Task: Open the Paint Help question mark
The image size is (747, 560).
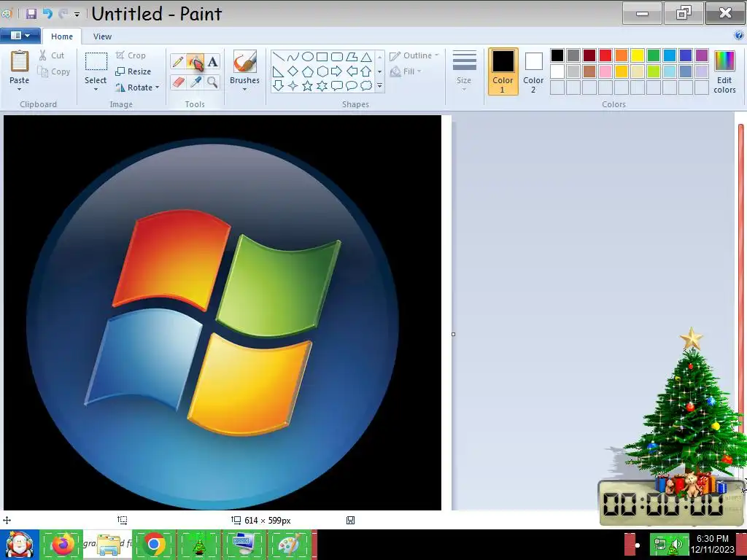Action: (739, 35)
